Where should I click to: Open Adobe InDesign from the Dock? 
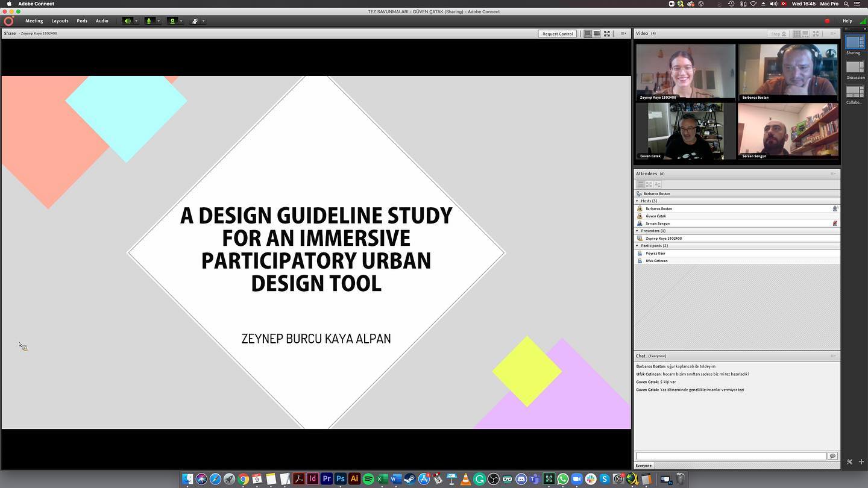click(x=313, y=479)
